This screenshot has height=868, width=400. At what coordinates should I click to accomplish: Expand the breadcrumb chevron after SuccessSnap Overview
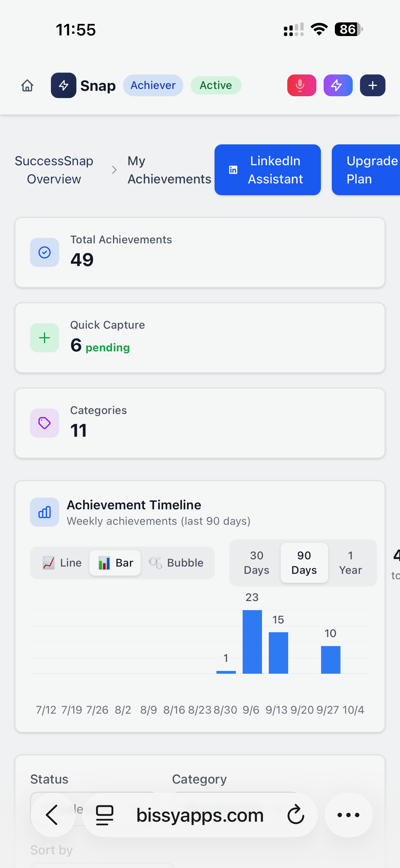[x=114, y=170]
